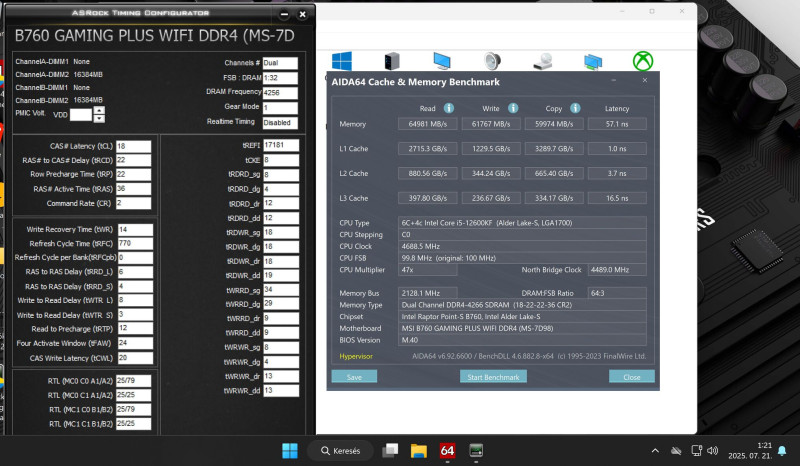The width and height of the screenshot is (800, 466).
Task: Click Start Benchmark button
Action: [x=493, y=377]
